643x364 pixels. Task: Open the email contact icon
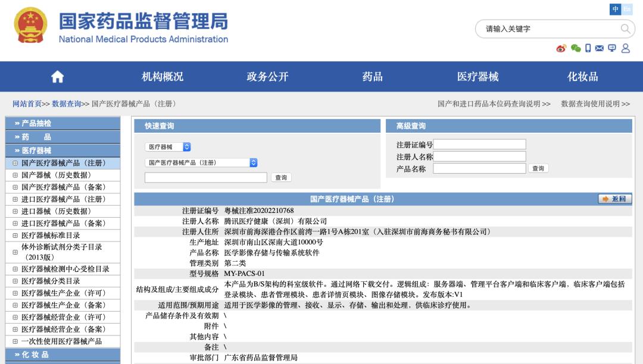click(x=600, y=48)
